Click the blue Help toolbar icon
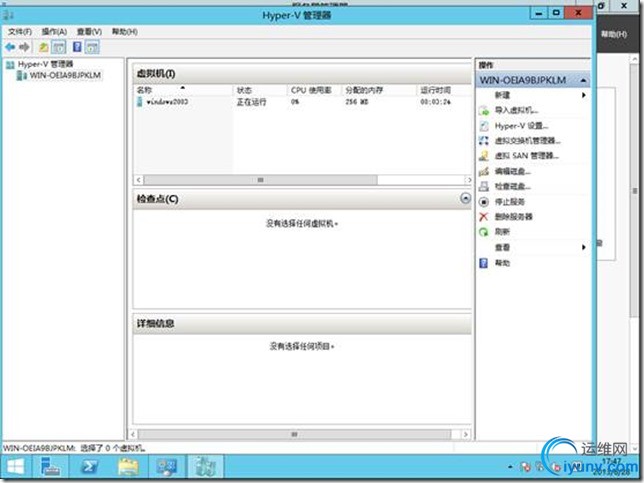 (77, 47)
